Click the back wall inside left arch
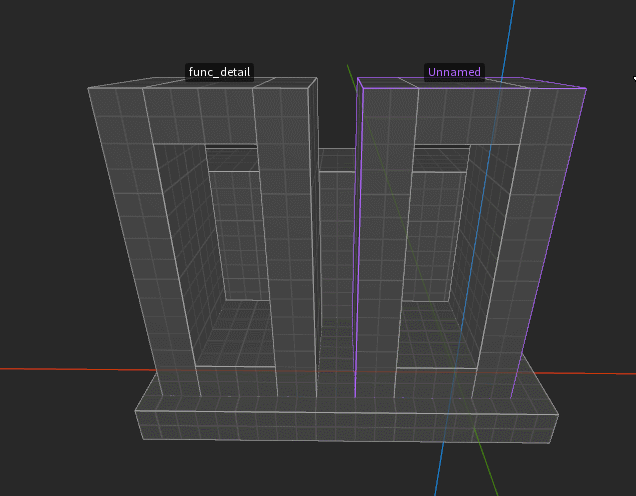Image resolution: width=636 pixels, height=496 pixels. tap(239, 235)
